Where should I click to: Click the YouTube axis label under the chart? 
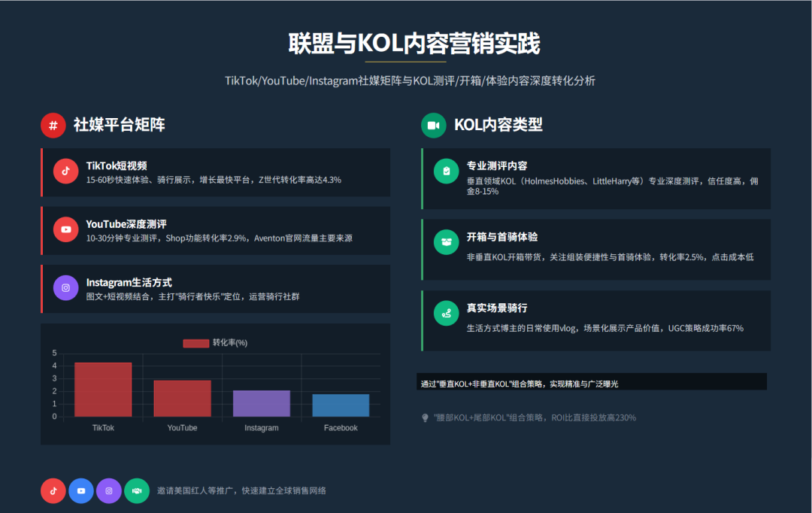pyautogui.click(x=182, y=428)
